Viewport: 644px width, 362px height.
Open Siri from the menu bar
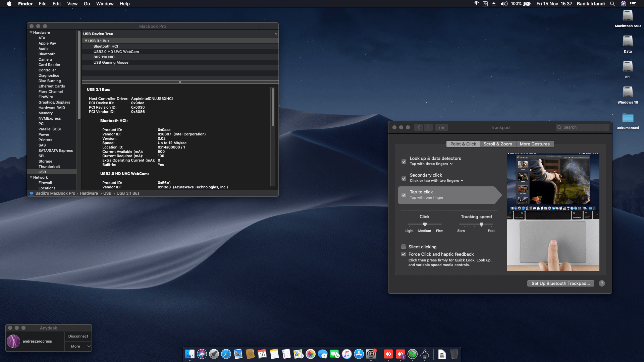[x=624, y=4]
